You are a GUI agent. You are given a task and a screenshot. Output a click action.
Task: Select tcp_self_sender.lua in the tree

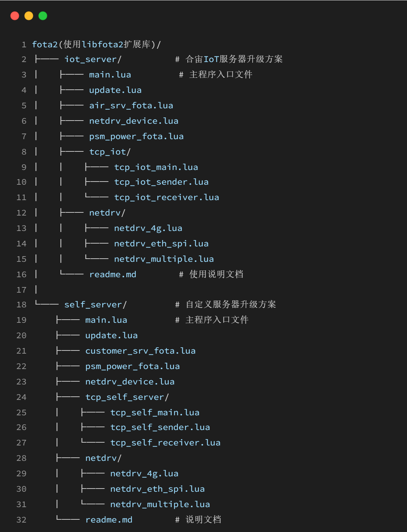coord(160,427)
